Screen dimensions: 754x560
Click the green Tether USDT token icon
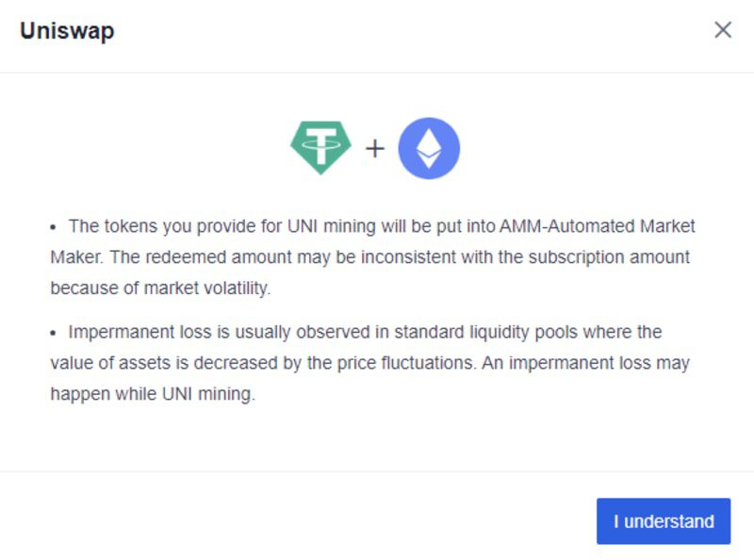pos(320,148)
